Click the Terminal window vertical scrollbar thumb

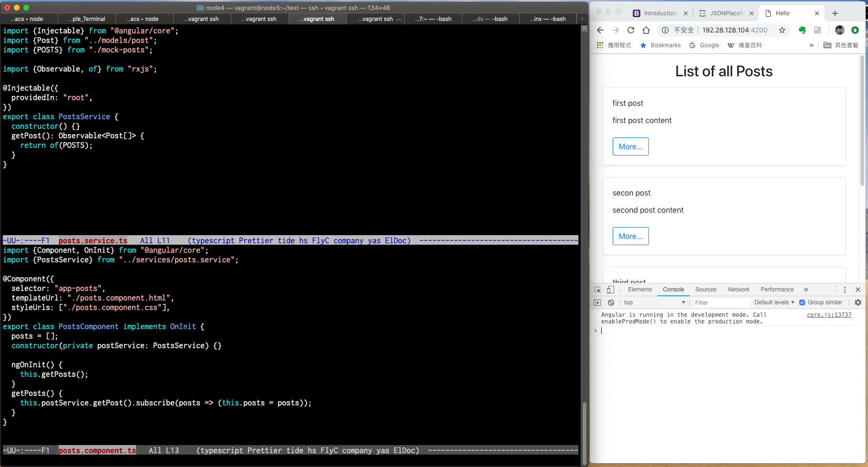(x=584, y=433)
